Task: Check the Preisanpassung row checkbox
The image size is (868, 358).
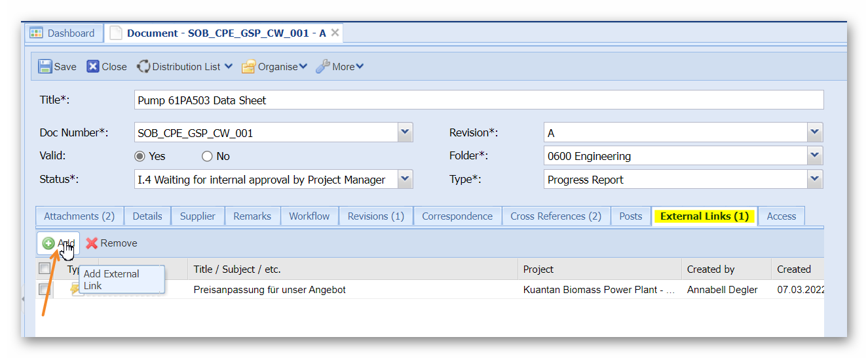Action: pyautogui.click(x=45, y=289)
